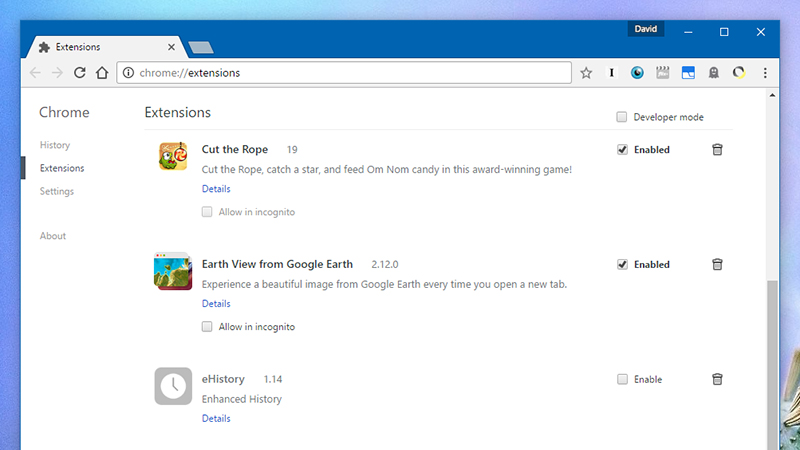
Task: Click the clapperboard extension icon in toolbar
Action: coord(663,73)
